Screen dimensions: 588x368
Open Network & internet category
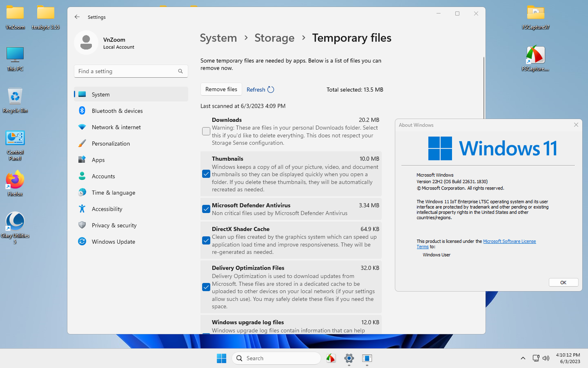click(131, 127)
